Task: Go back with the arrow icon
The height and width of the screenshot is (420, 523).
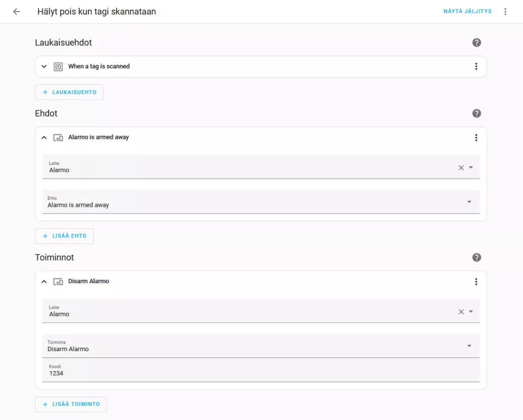Action: (16, 12)
